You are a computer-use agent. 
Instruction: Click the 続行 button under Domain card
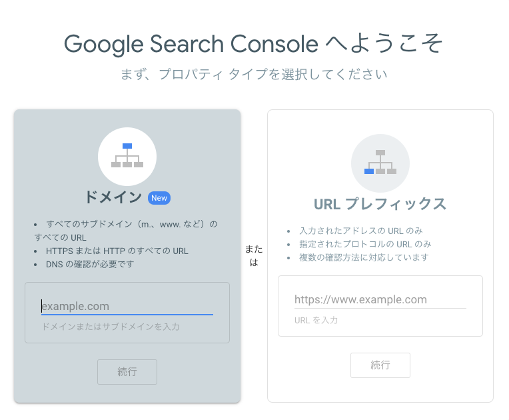[127, 371]
